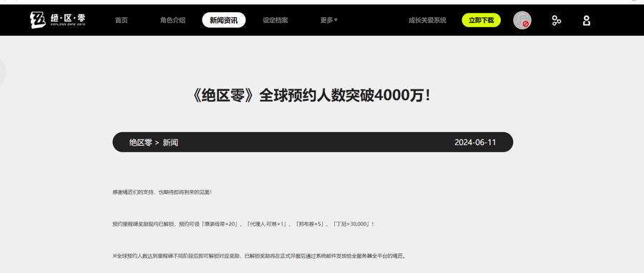Screen dimensions: 644x273
Task: Click the round button at left page edge
Action: click(x=1, y=72)
